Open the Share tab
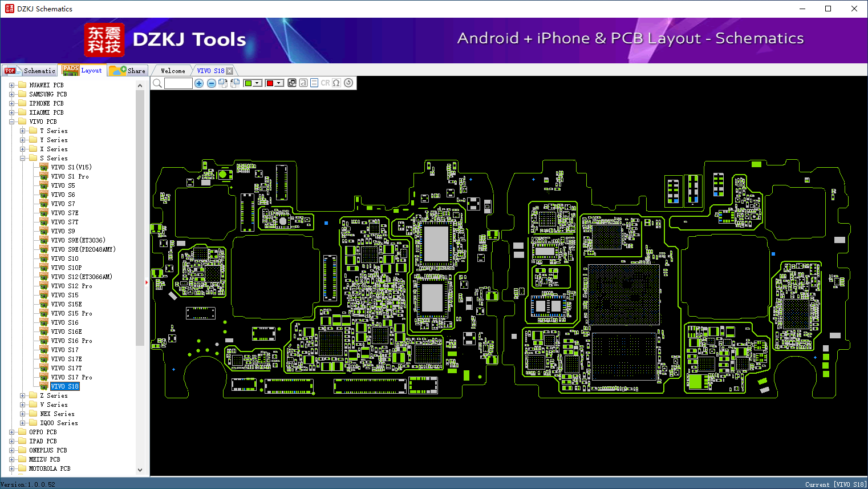The image size is (868, 489). point(128,71)
